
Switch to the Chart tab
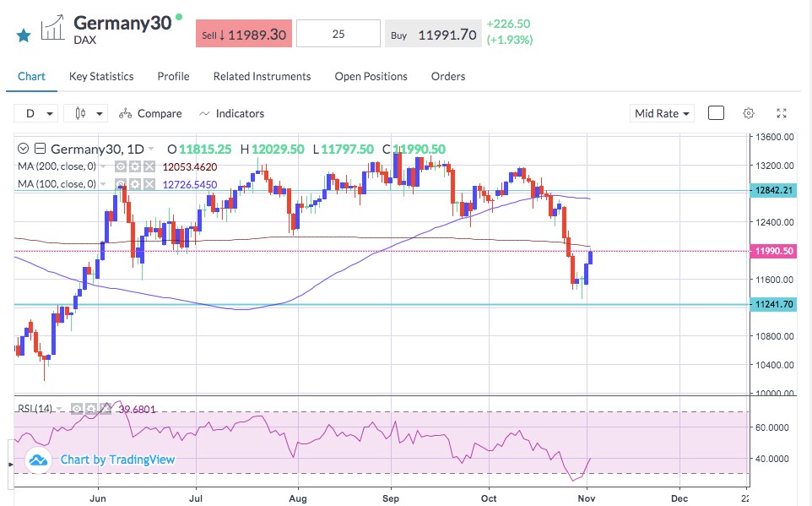coord(31,76)
